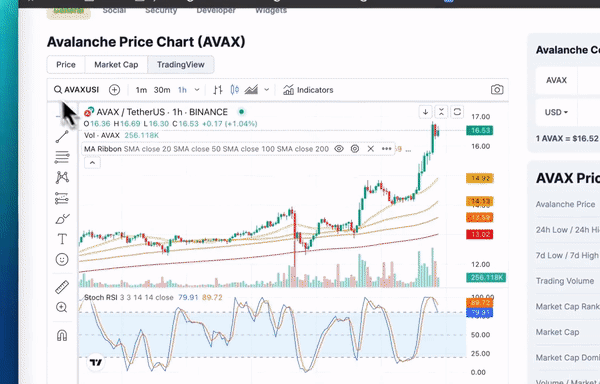Select the Fibonacci retracement tool
The height and width of the screenshot is (384, 600).
click(x=62, y=157)
